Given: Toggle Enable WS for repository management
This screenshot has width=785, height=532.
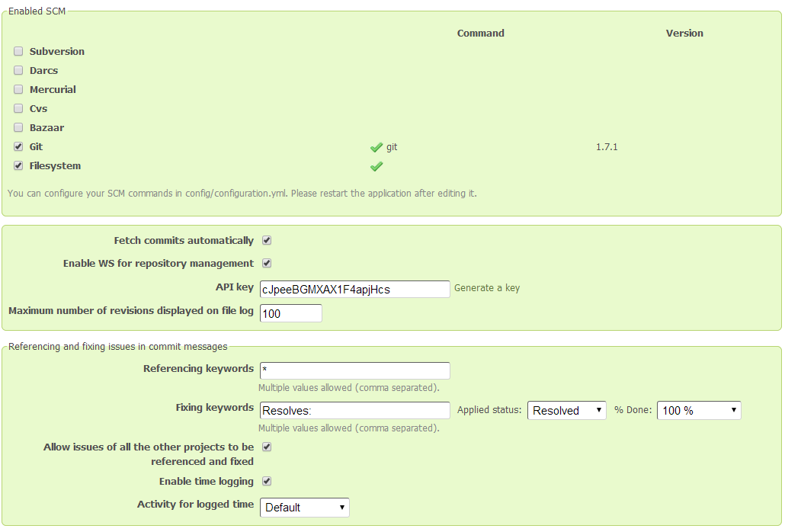Looking at the screenshot, I should point(267,263).
